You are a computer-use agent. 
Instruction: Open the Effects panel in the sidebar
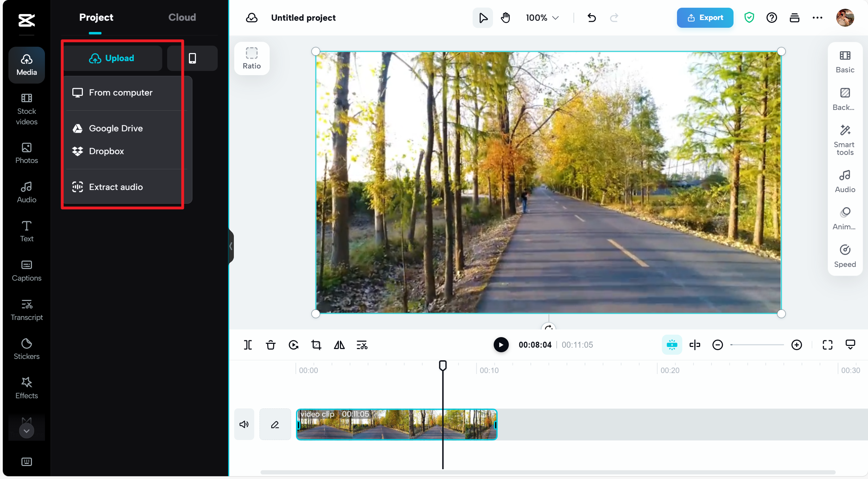coord(27,388)
